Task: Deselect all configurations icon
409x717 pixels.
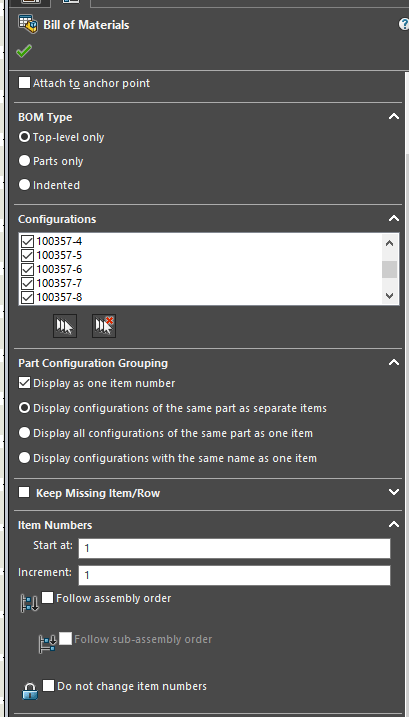Action: coord(104,326)
